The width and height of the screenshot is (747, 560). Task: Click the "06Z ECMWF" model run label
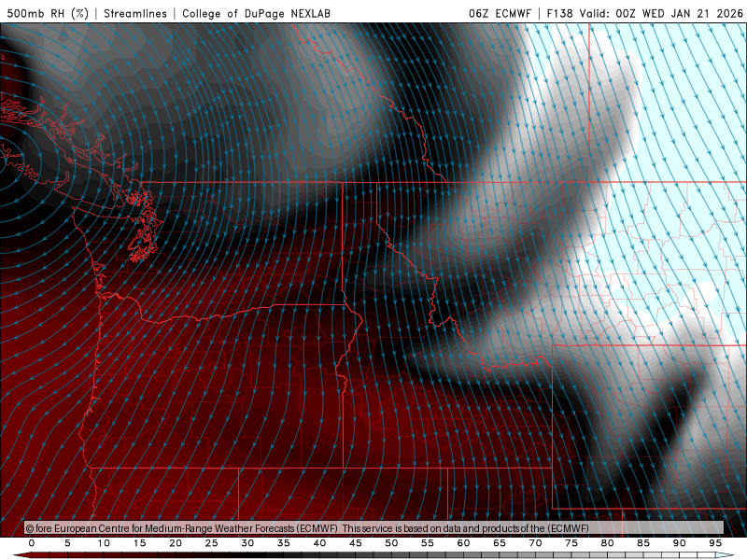pos(500,13)
